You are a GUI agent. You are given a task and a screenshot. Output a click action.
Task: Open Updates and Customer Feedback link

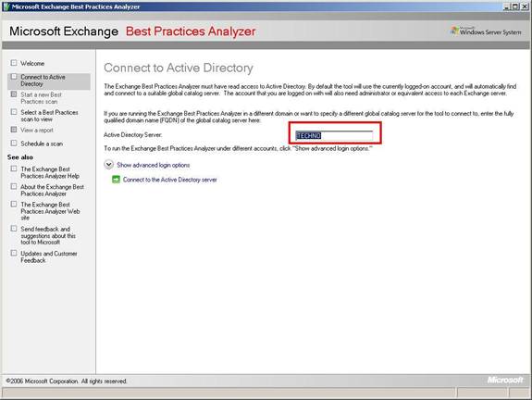(x=48, y=256)
